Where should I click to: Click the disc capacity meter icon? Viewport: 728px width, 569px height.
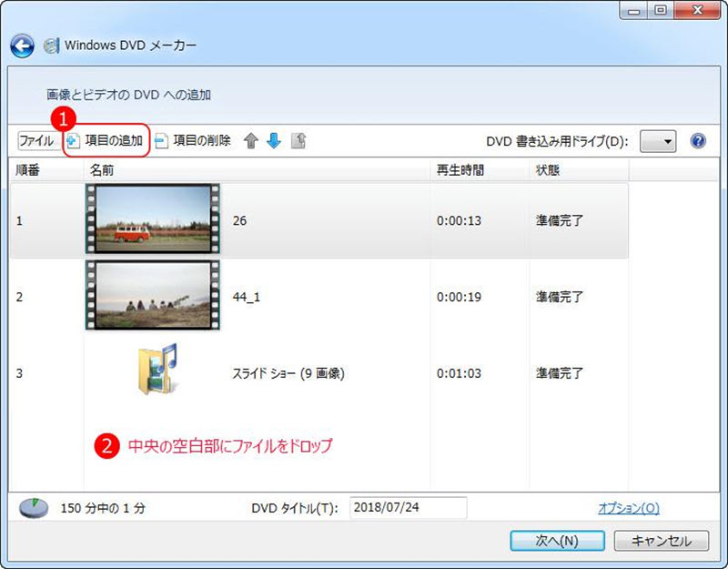pos(33,509)
